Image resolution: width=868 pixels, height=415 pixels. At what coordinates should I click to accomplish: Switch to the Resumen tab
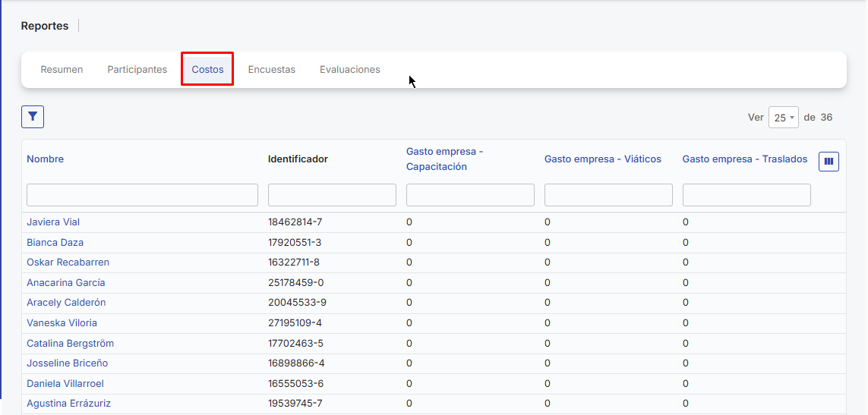62,70
